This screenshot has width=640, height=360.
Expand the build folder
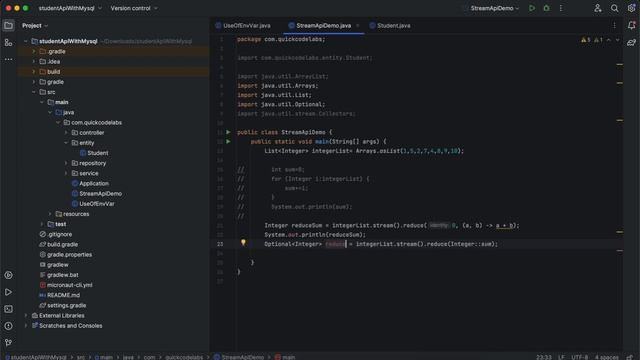coord(34,72)
